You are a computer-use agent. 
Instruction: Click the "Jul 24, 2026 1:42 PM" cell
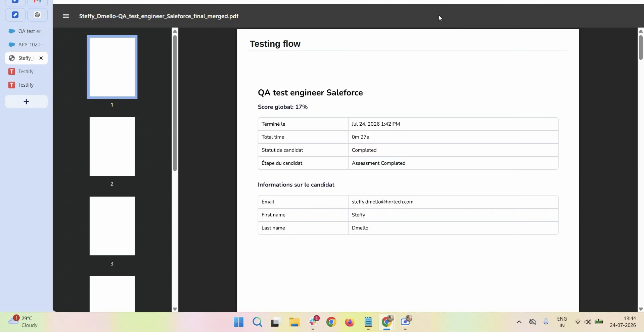[x=453, y=124]
